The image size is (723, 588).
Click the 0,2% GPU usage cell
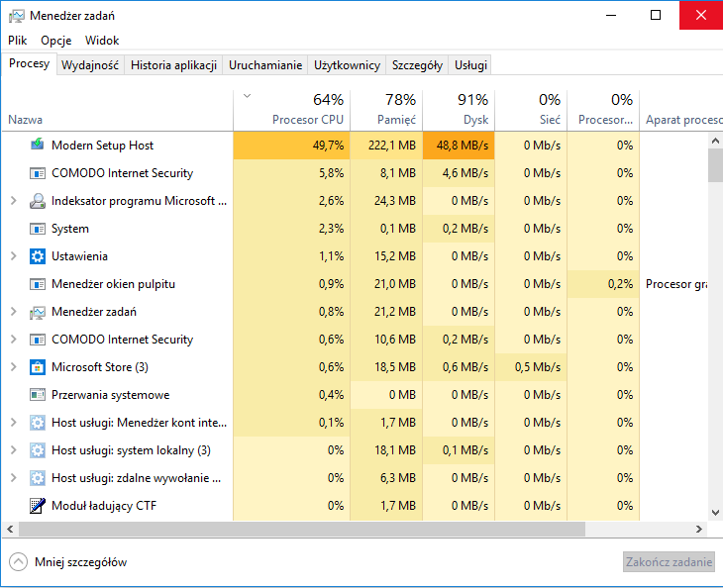tap(603, 284)
